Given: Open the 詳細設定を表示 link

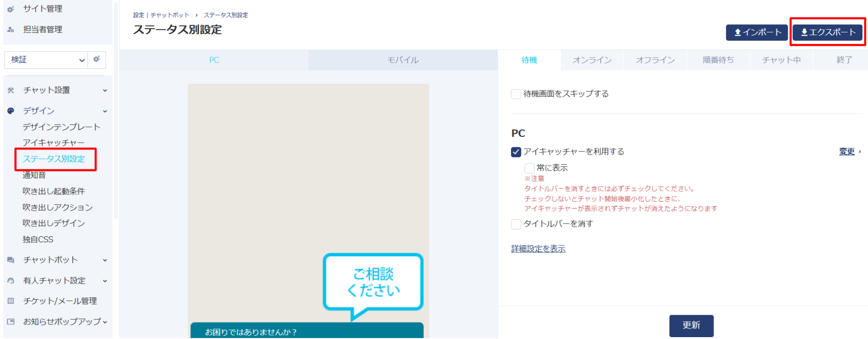Looking at the screenshot, I should pyautogui.click(x=538, y=249).
